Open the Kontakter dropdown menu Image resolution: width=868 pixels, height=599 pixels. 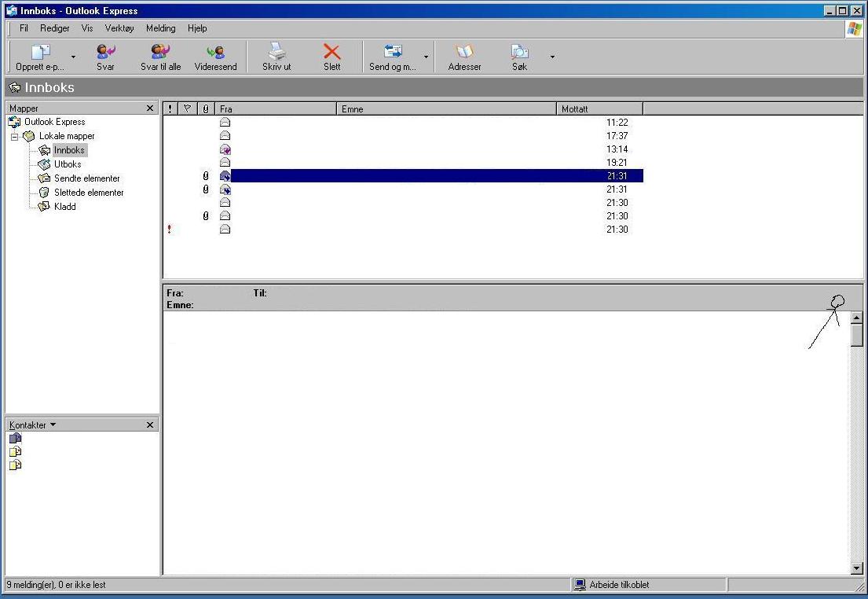coord(53,424)
